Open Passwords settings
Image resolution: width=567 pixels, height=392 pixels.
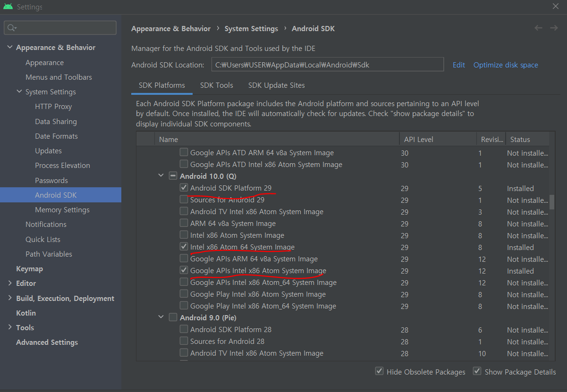[x=51, y=181]
